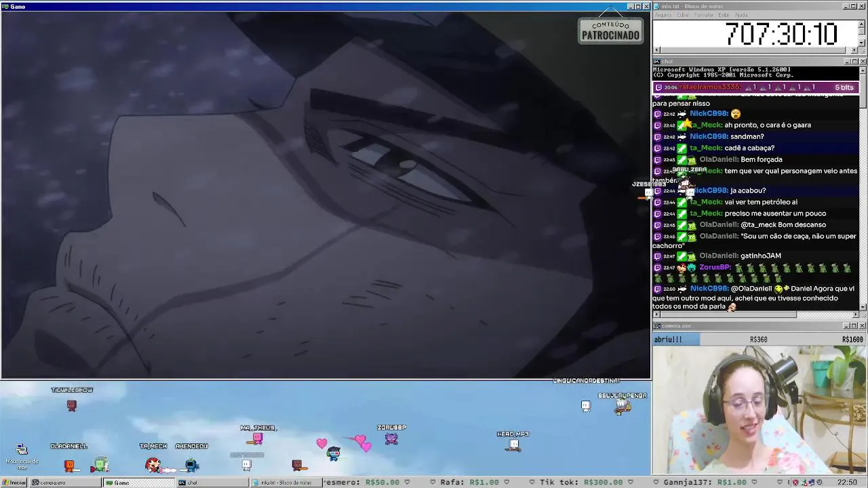Click rafaelramos3335 username in chat
Image resolution: width=868 pixels, height=488 pixels.
point(710,87)
